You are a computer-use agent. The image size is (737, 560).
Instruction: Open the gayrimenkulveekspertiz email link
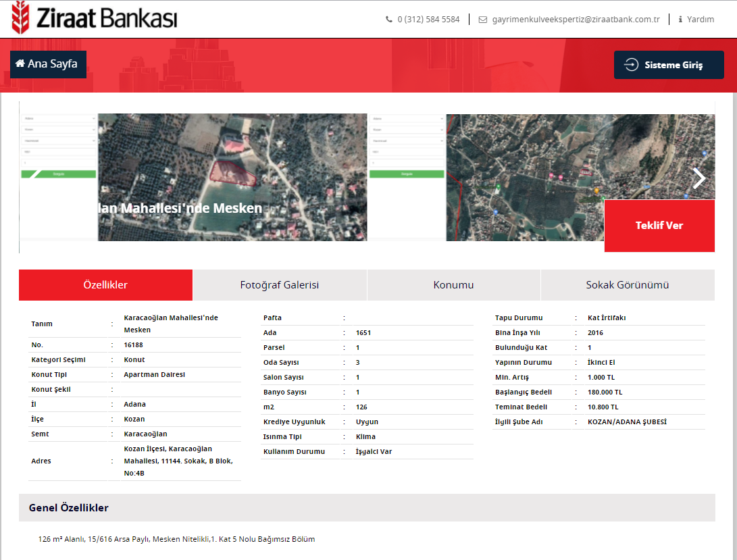pyautogui.click(x=576, y=20)
